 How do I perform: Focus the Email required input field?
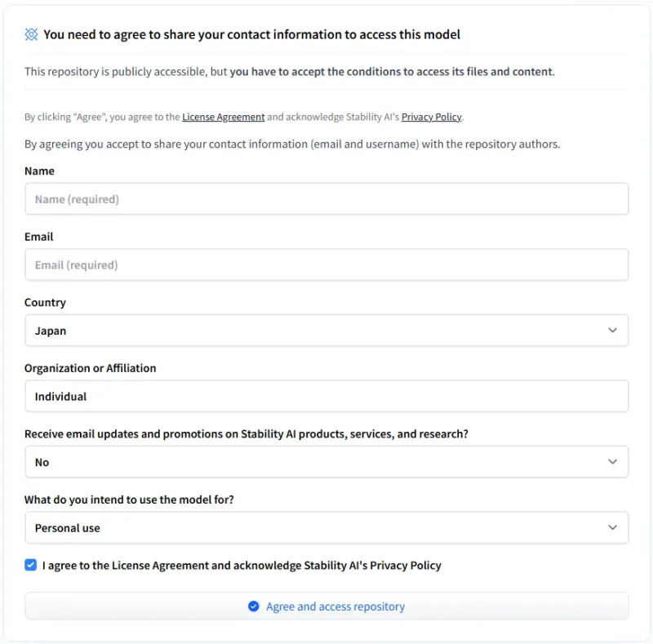pyautogui.click(x=326, y=264)
